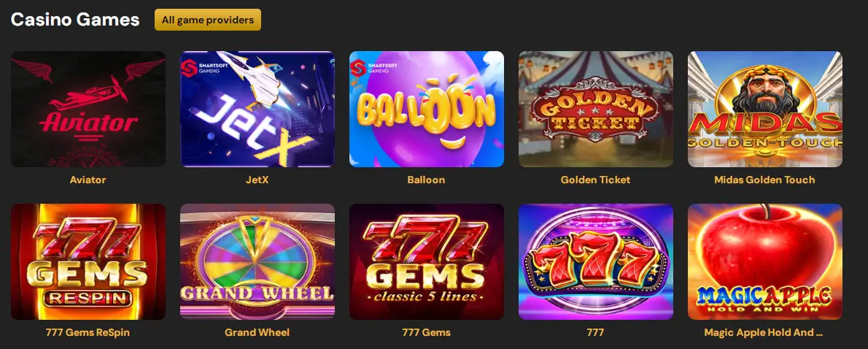Click the Smartsoft Gaming logo on Balloon
Image resolution: width=868 pixels, height=349 pixels.
point(371,67)
